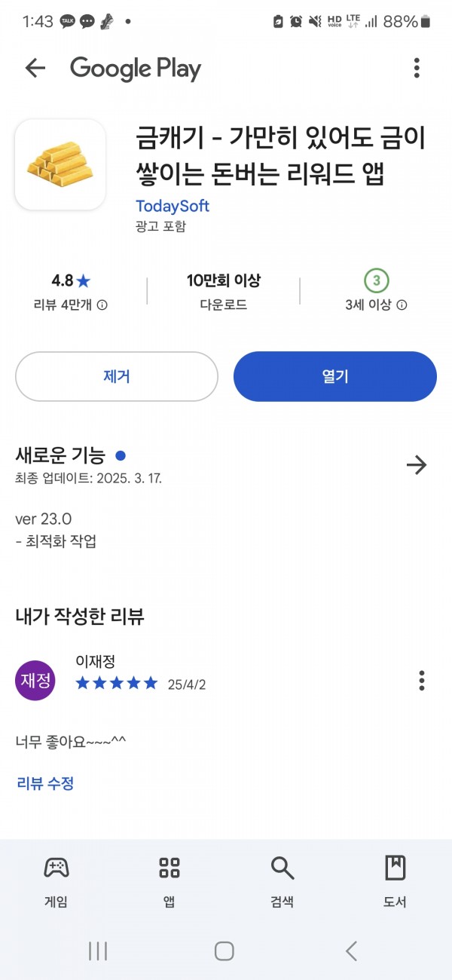Viewport: 452px width, 980px height.
Task: Open the three-dot menu on my review
Action: [x=422, y=680]
